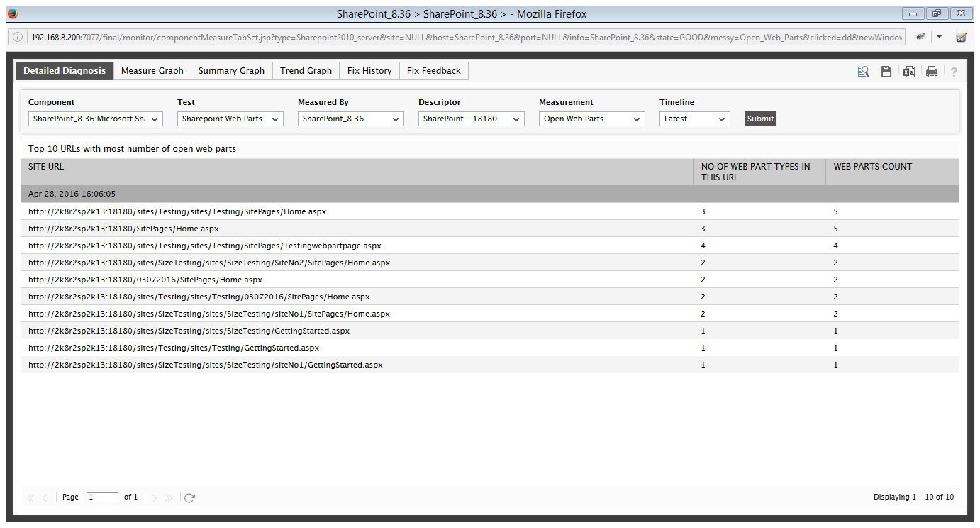
Task: Go to last page of results
Action: pyautogui.click(x=169, y=498)
